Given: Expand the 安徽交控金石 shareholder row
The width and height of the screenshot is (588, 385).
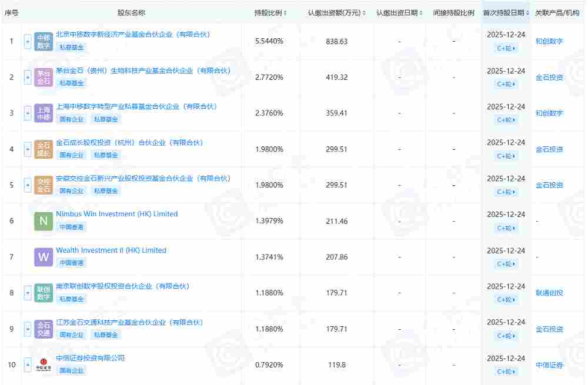Looking at the screenshot, I should click(x=28, y=185).
